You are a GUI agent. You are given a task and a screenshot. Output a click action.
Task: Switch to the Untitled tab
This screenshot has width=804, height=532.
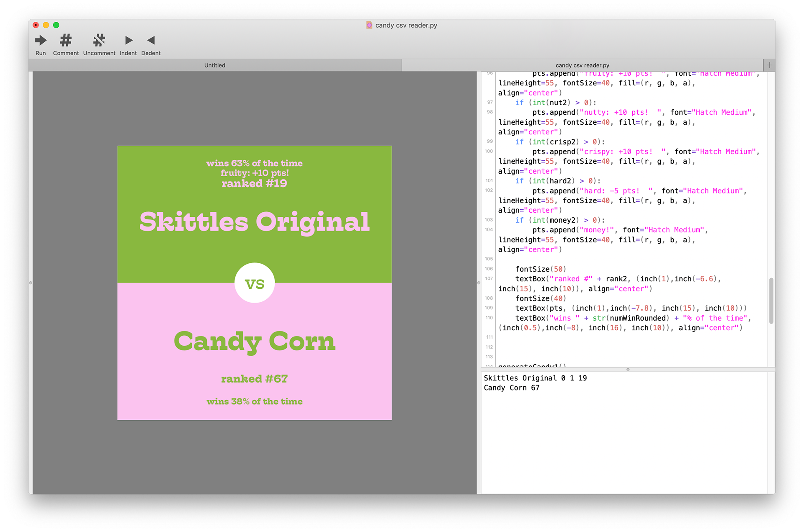coord(215,65)
